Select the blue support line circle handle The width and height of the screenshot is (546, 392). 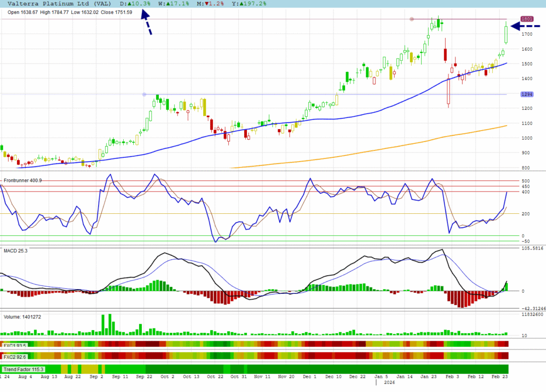click(144, 94)
